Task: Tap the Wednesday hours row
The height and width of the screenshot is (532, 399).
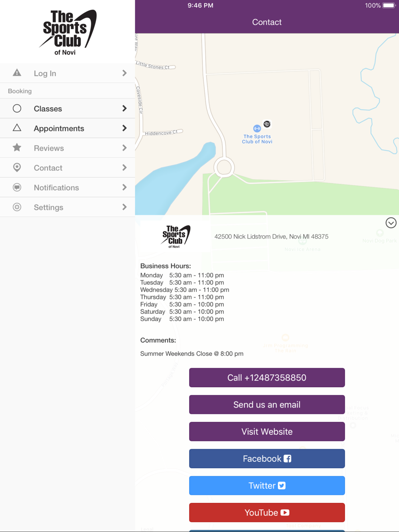Action: (185, 290)
